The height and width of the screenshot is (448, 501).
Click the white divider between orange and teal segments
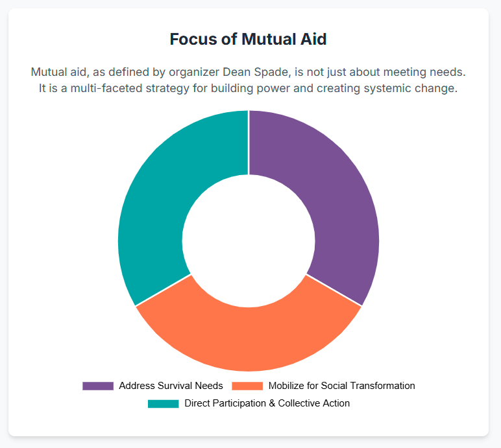coord(164,290)
